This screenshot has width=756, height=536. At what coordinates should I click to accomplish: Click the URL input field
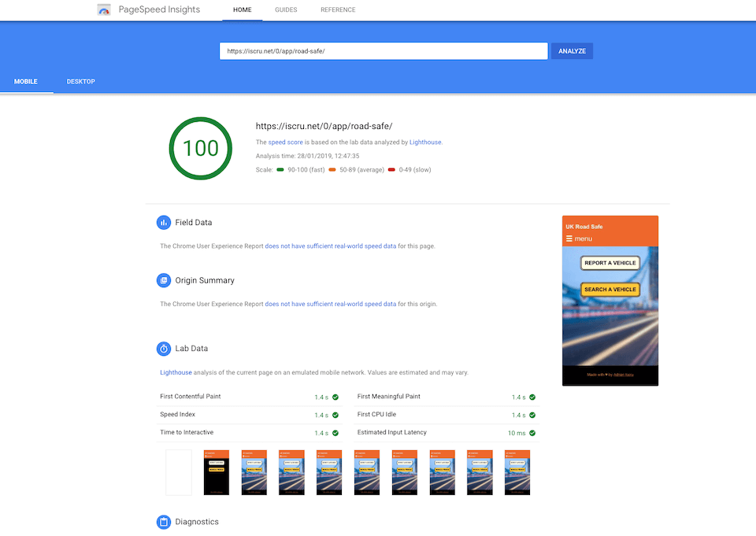(384, 51)
